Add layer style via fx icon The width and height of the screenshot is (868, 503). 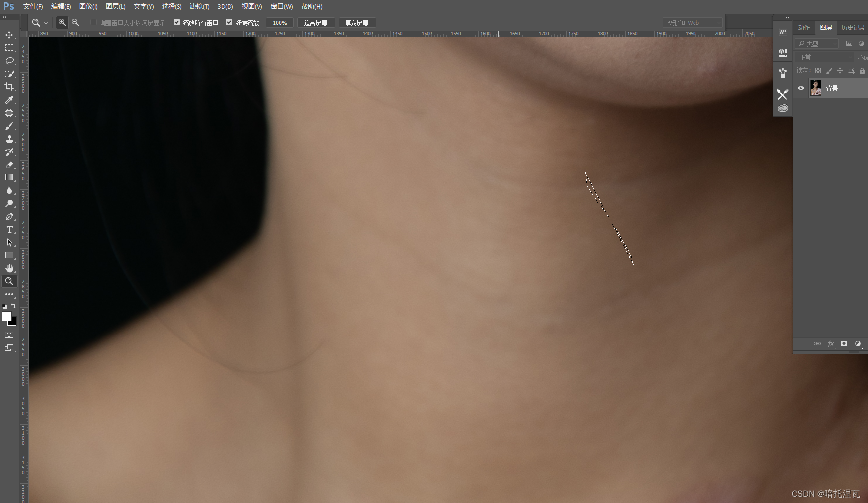pyautogui.click(x=831, y=343)
